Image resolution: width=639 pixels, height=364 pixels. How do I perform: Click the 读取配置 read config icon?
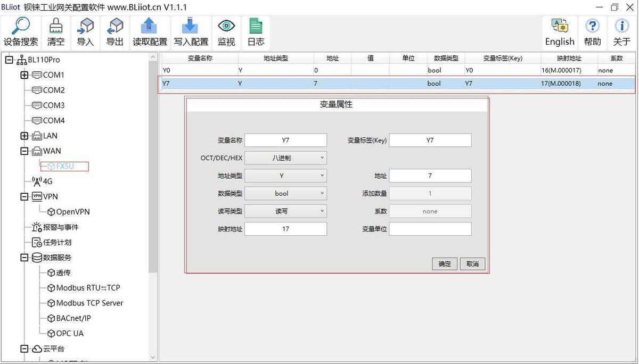point(150,27)
